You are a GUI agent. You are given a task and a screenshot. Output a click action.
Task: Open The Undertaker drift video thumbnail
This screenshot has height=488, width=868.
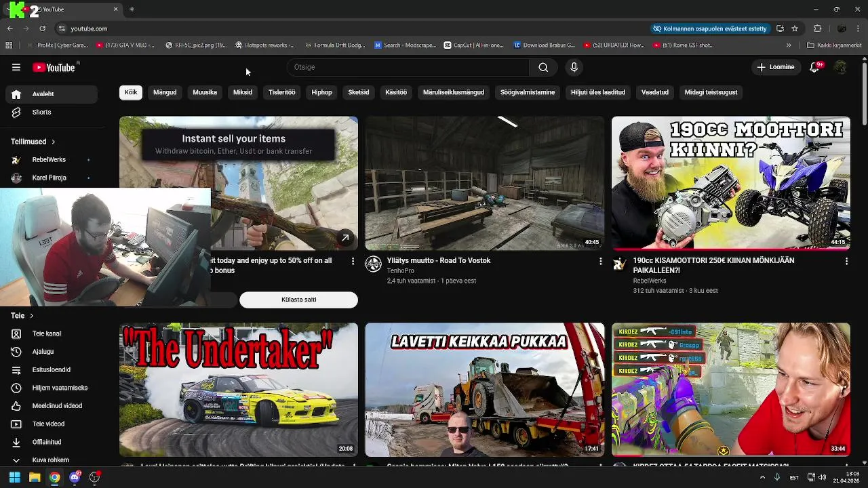click(239, 389)
